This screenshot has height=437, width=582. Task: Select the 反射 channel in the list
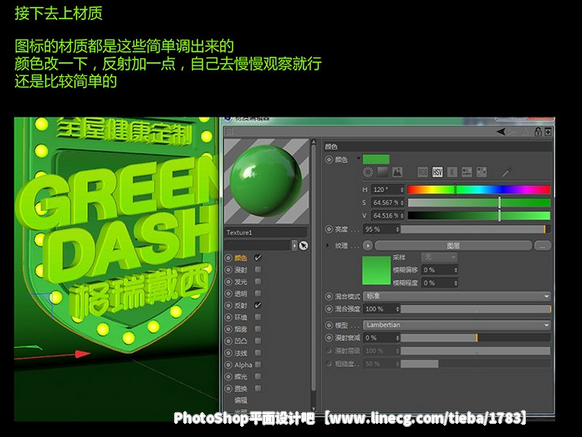[241, 305]
